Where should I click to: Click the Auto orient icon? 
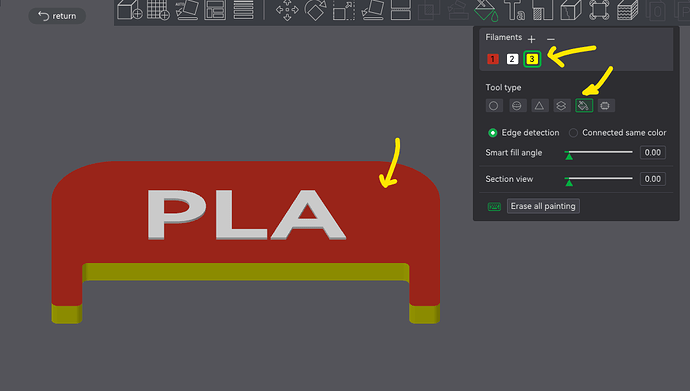(x=187, y=10)
